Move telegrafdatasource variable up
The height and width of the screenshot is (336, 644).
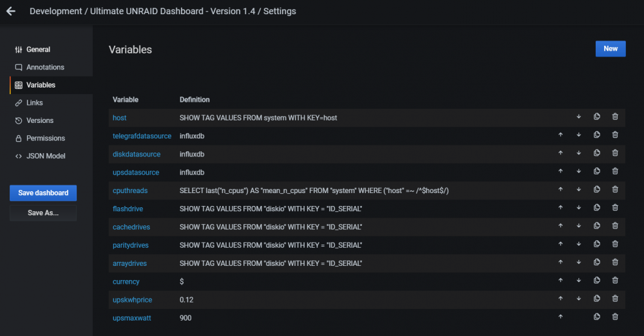(x=561, y=135)
